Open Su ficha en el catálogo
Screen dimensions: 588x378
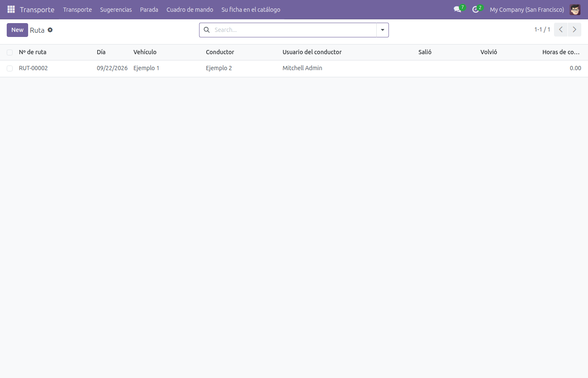pos(251,10)
